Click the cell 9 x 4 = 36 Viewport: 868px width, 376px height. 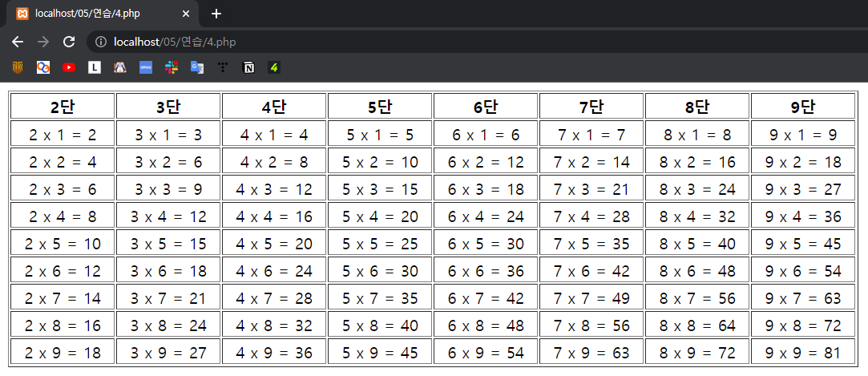point(803,216)
